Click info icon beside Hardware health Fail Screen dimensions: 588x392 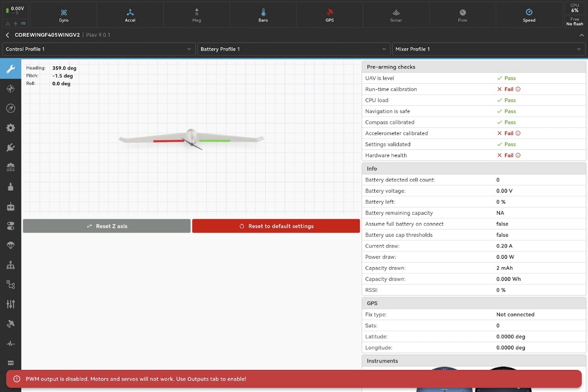tap(518, 155)
